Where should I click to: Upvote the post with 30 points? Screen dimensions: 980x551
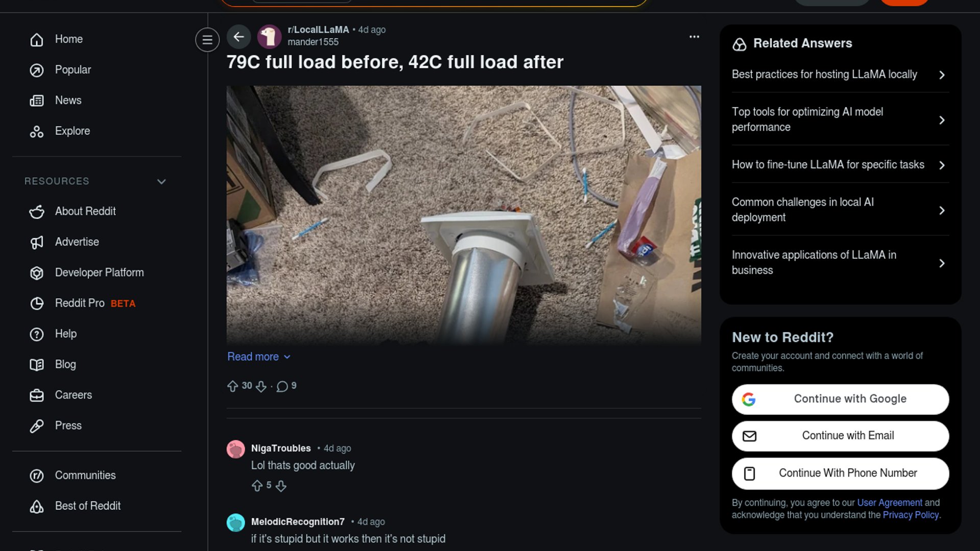233,386
